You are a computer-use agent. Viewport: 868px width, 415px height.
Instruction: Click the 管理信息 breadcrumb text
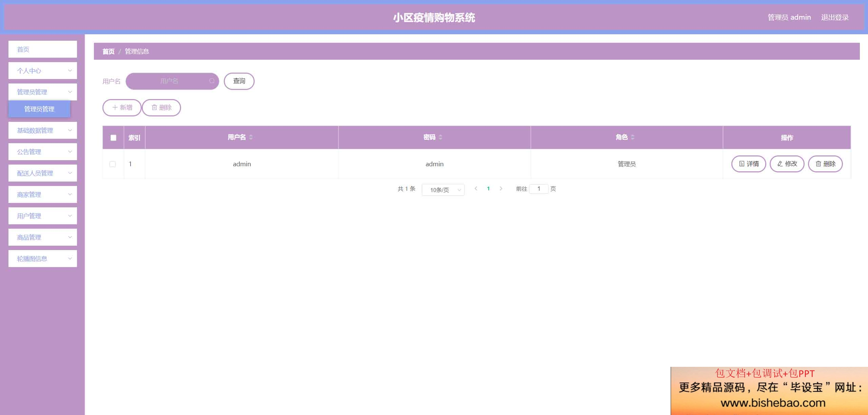pyautogui.click(x=137, y=51)
